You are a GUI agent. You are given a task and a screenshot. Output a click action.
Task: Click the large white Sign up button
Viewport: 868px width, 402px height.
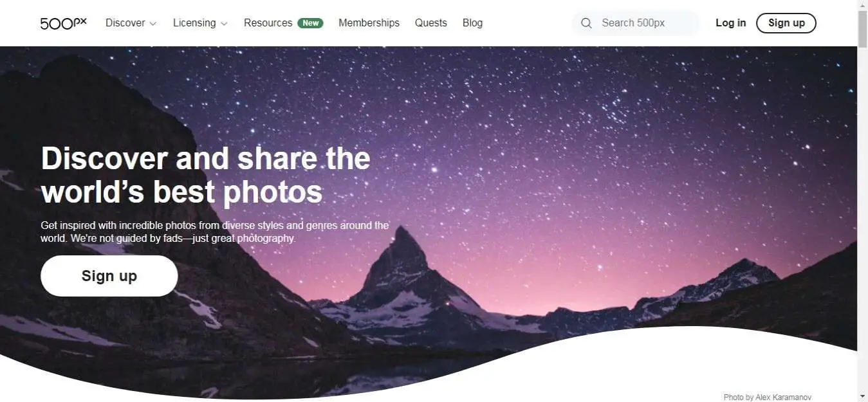[109, 276]
